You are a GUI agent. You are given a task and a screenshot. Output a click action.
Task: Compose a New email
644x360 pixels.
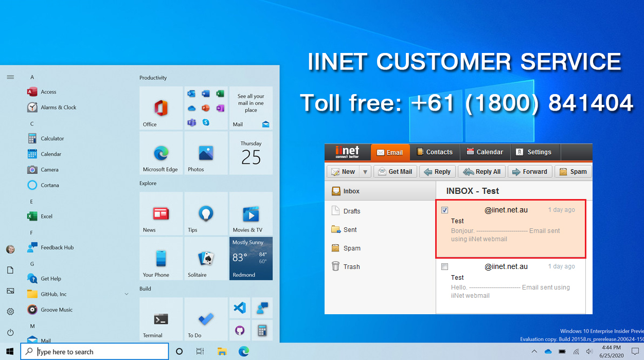(344, 171)
